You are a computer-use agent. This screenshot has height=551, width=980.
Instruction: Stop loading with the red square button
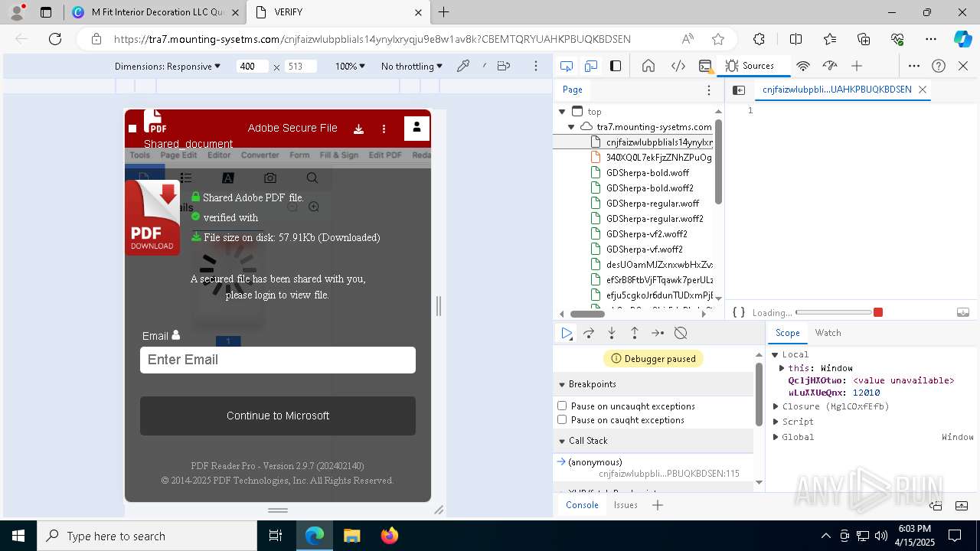[x=878, y=312]
